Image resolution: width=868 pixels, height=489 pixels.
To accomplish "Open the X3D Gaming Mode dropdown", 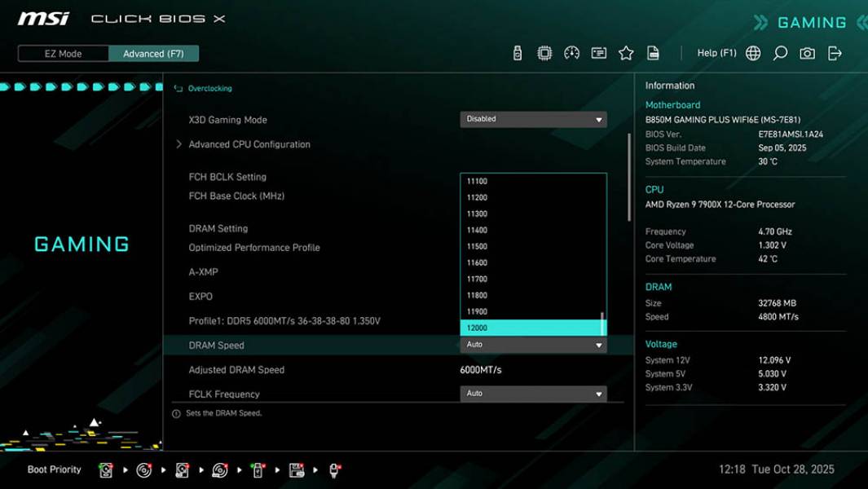I will click(533, 119).
